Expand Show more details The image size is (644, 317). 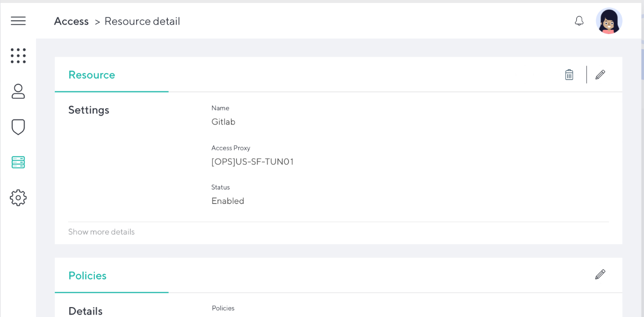(101, 232)
